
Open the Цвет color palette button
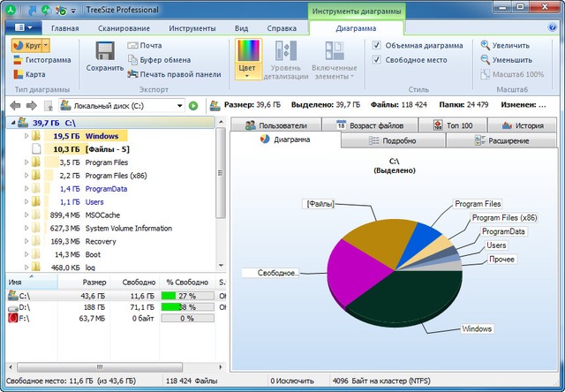coord(248,59)
